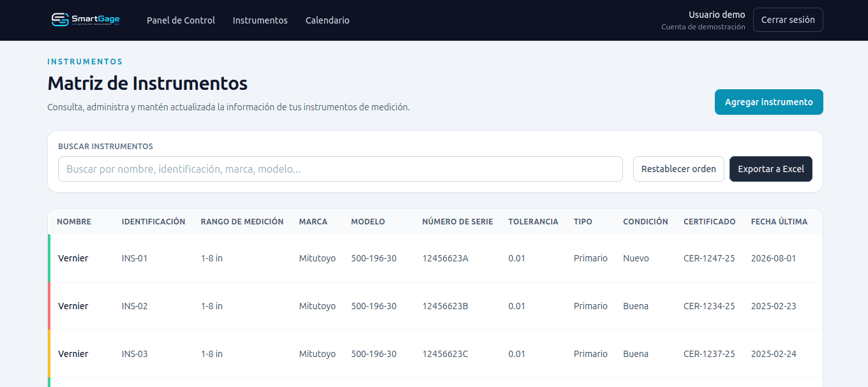Select Vernier name in INS-01 row
The height and width of the screenshot is (387, 868).
[73, 258]
